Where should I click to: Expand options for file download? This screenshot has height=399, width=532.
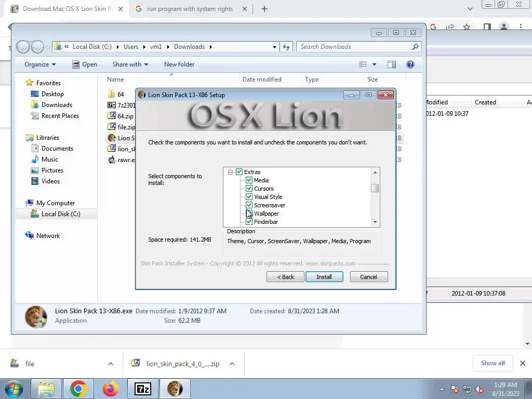pyautogui.click(x=111, y=364)
